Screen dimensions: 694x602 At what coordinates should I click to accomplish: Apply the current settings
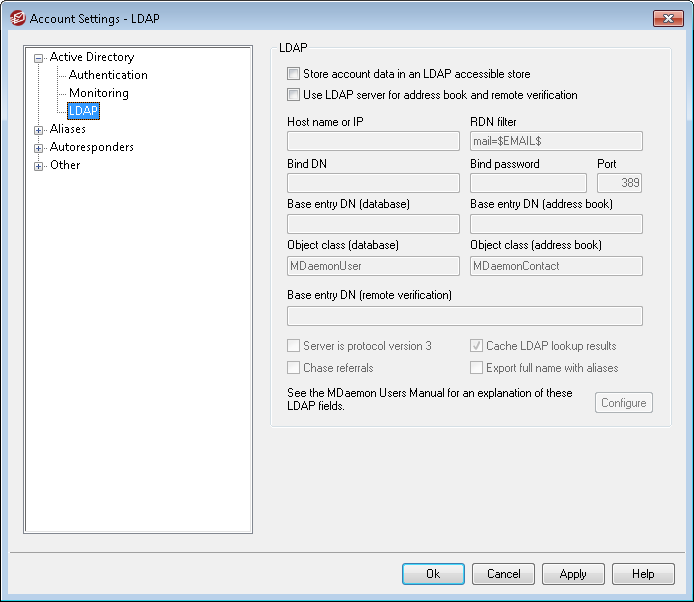point(573,574)
